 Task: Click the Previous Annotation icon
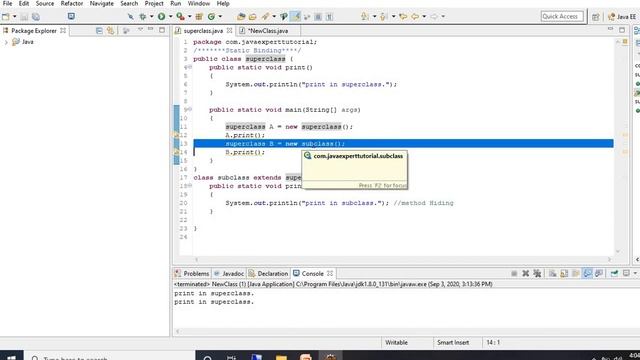384,17
